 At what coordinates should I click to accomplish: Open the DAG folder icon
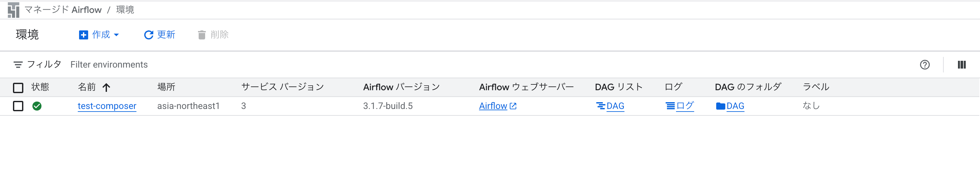pyautogui.click(x=721, y=106)
